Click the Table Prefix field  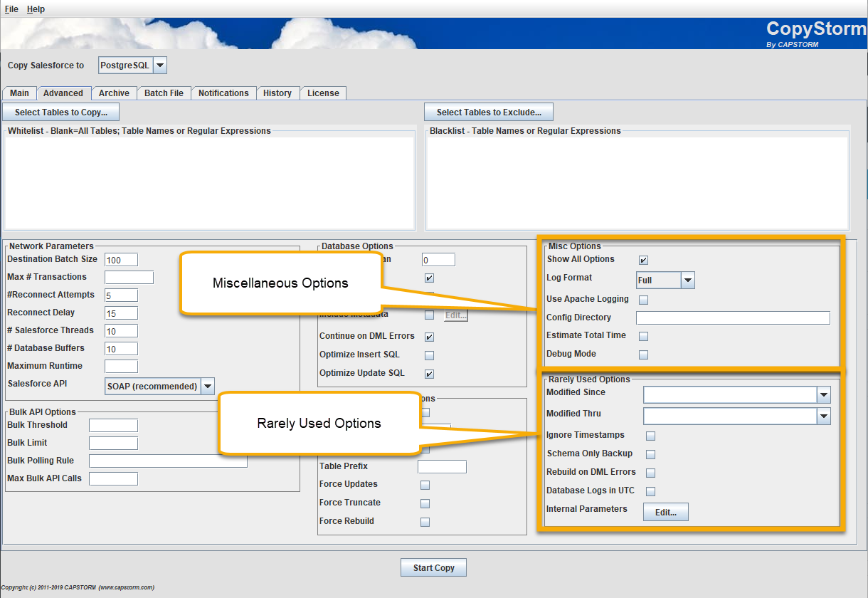442,467
